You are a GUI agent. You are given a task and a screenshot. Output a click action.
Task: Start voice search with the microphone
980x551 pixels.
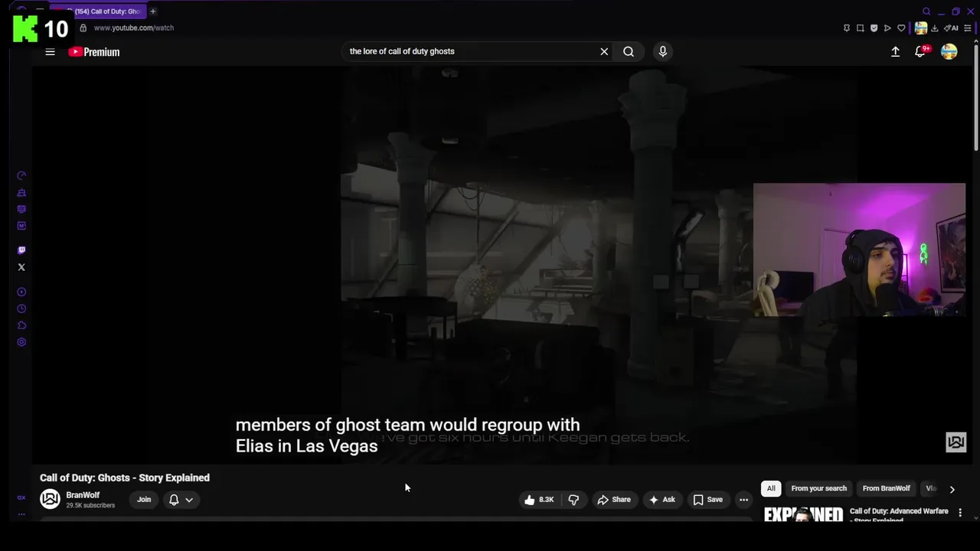coord(663,51)
